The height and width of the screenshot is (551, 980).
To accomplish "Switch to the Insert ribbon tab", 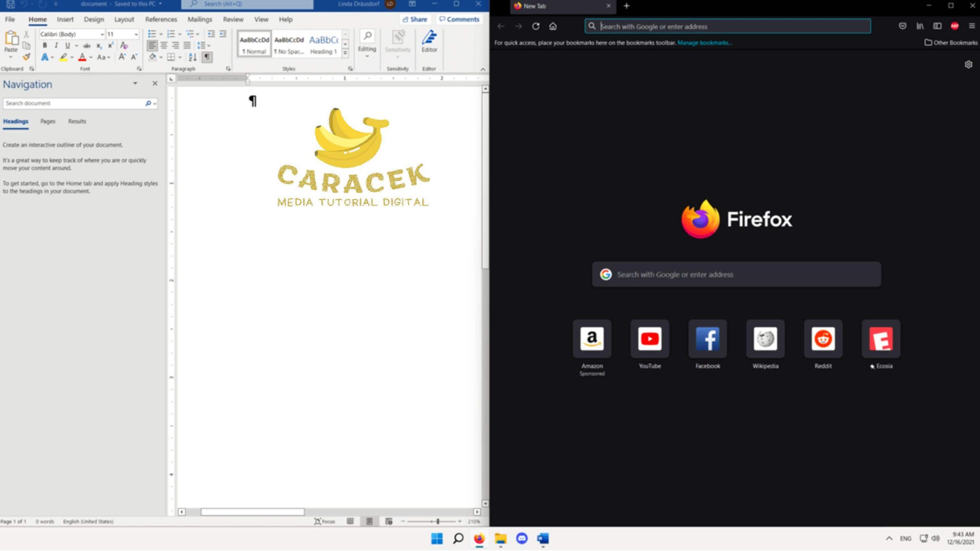I will point(65,20).
